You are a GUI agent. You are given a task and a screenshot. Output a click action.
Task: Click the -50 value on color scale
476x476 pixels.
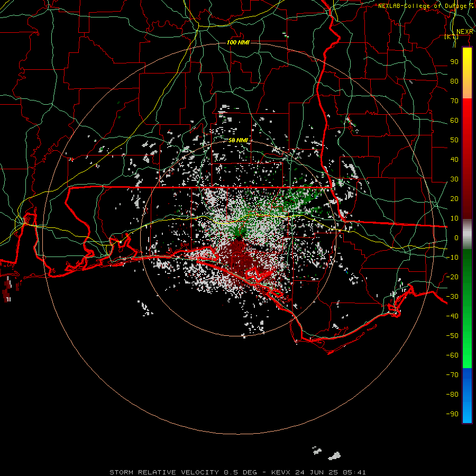[x=452, y=335]
